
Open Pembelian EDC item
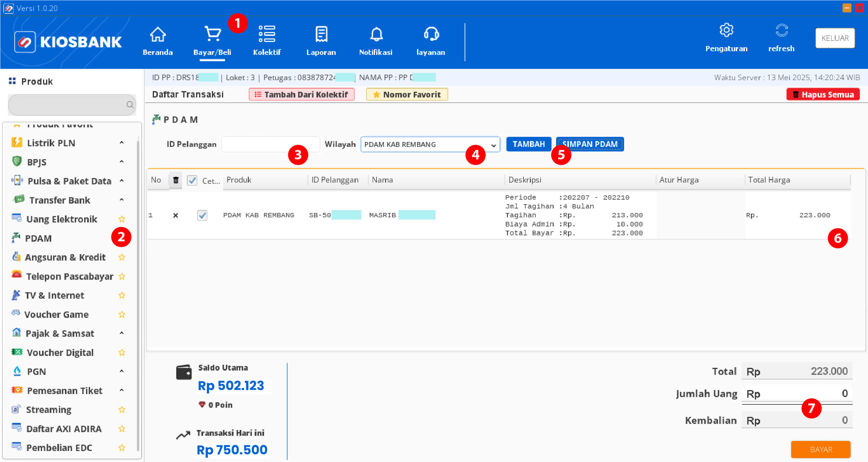[x=59, y=448]
